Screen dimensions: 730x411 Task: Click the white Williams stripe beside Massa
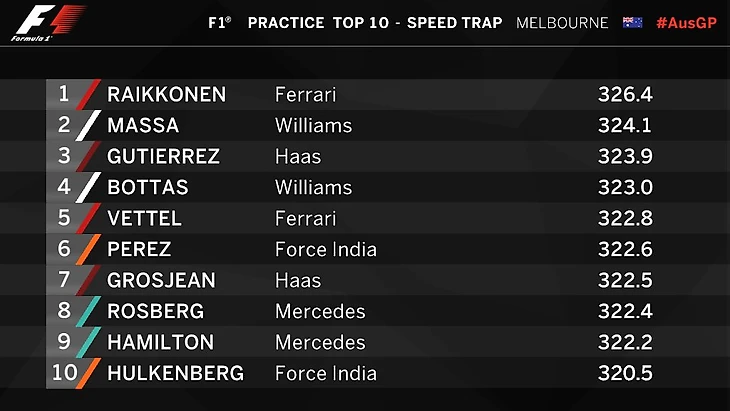point(89,126)
